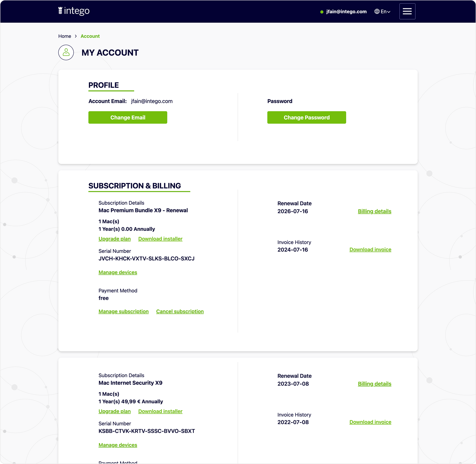The height and width of the screenshot is (464, 476).
Task: Open Billing details for 2023-07-08 renewal
Action: click(374, 384)
